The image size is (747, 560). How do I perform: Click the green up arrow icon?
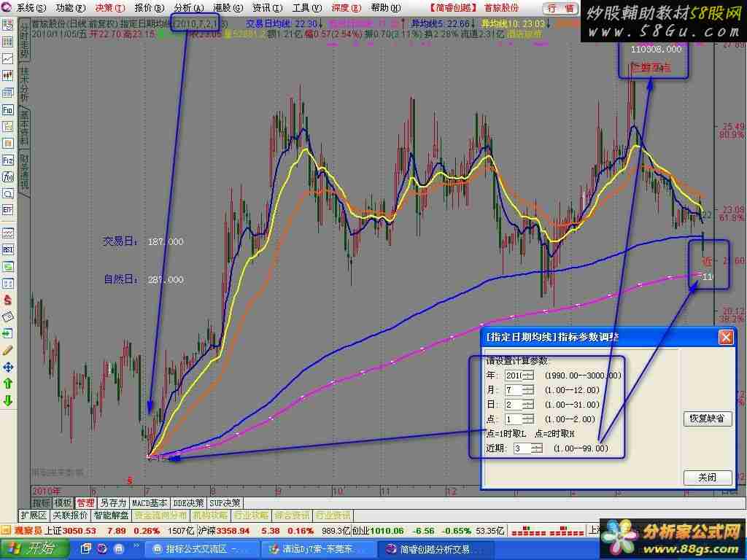tap(7, 384)
